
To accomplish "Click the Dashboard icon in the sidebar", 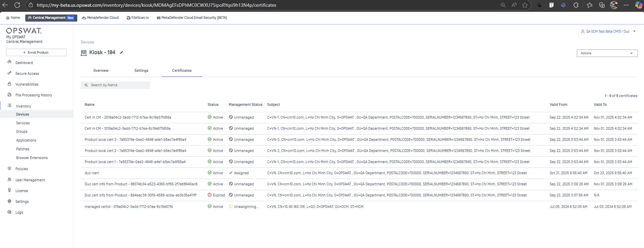I will pos(9,62).
